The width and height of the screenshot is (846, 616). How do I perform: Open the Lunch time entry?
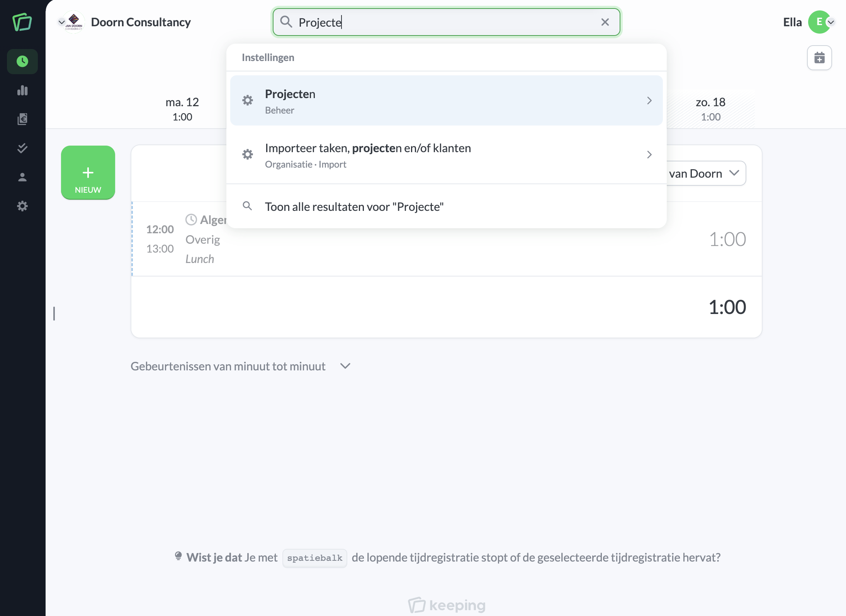coord(446,239)
